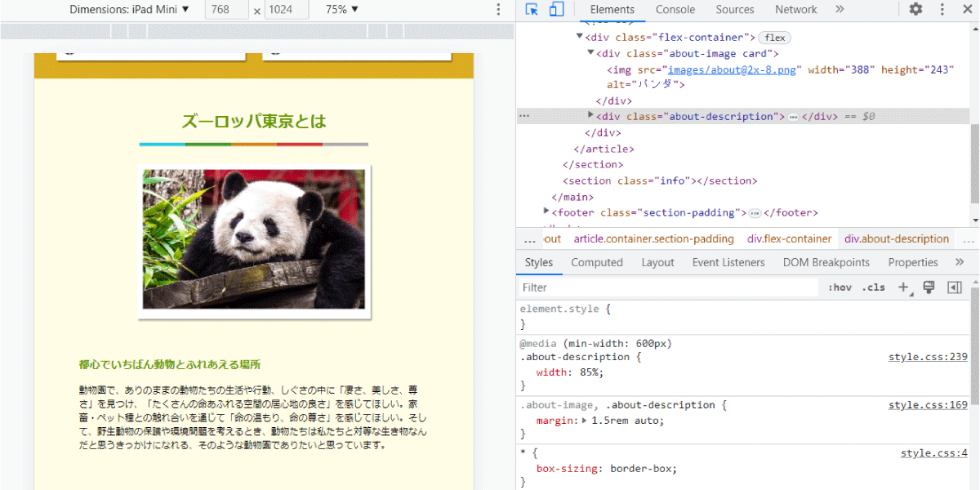Click the new style rule plus icon
This screenshot has width=980, height=490.
pos(903,287)
